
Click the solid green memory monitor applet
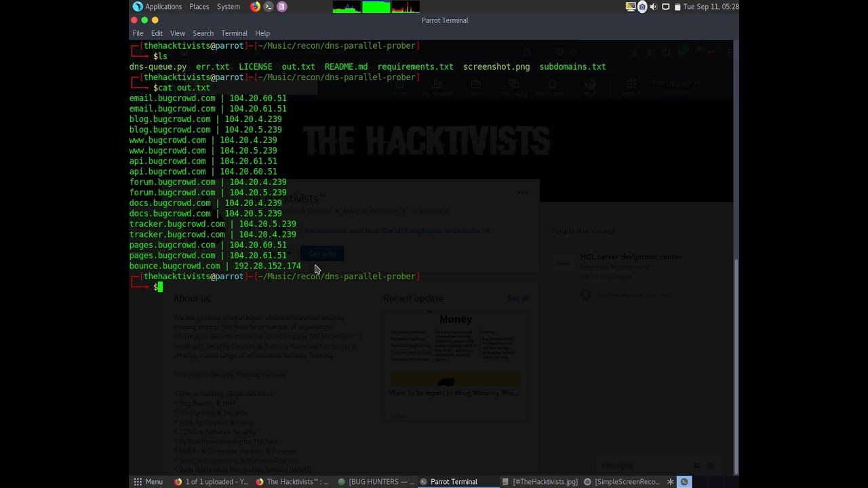376,7
